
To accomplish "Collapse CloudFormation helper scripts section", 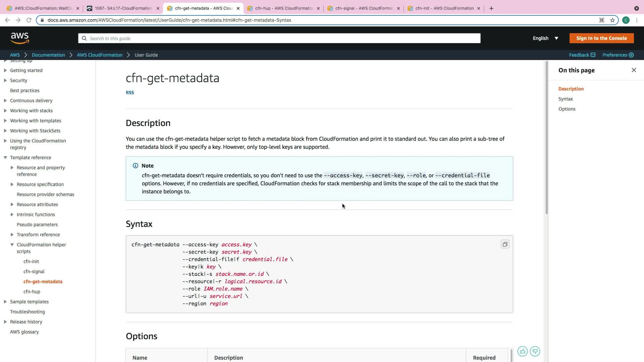I will [12, 245].
